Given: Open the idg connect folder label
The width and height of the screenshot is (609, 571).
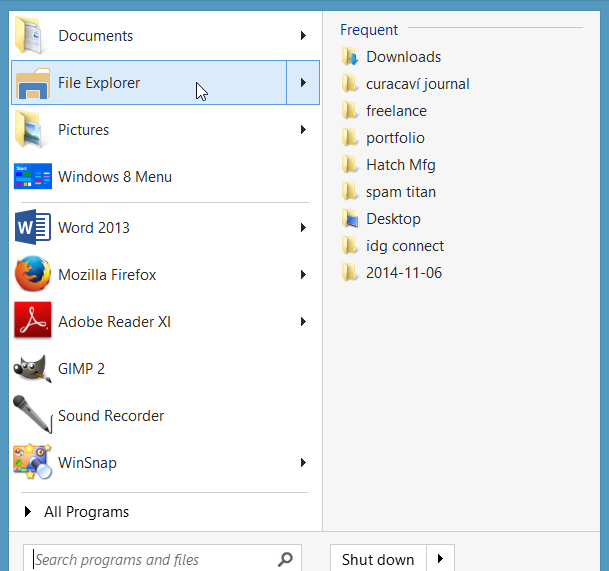Looking at the screenshot, I should click(x=405, y=246).
